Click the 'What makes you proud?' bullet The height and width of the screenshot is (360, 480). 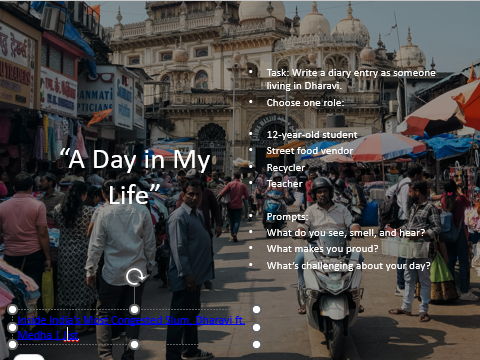322,249
